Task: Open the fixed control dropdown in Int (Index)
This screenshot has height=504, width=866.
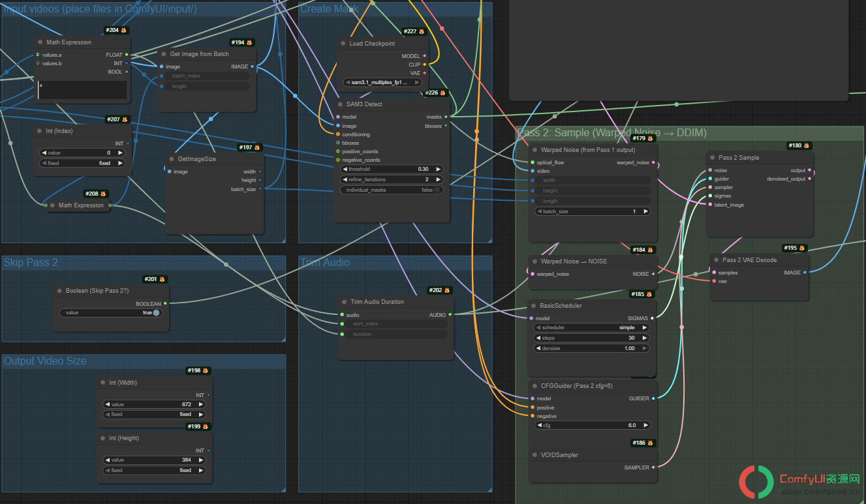Action: tap(82, 164)
